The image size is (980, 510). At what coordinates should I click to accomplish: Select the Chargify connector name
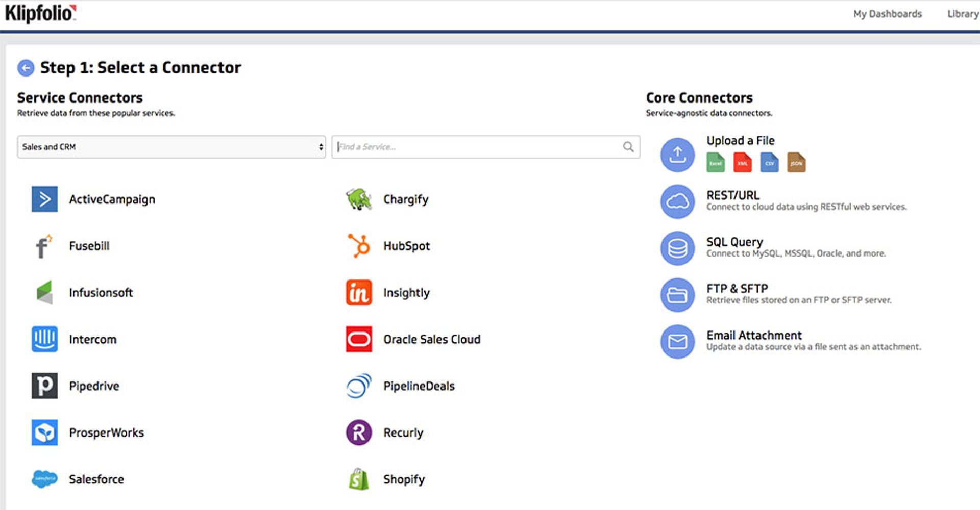click(406, 199)
